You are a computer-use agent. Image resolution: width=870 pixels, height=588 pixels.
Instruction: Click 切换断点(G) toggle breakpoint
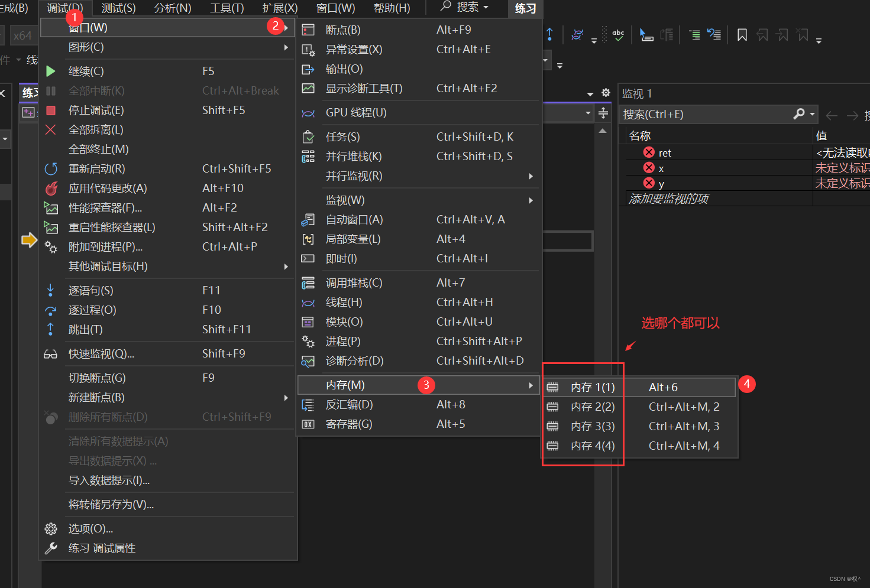(x=167, y=378)
